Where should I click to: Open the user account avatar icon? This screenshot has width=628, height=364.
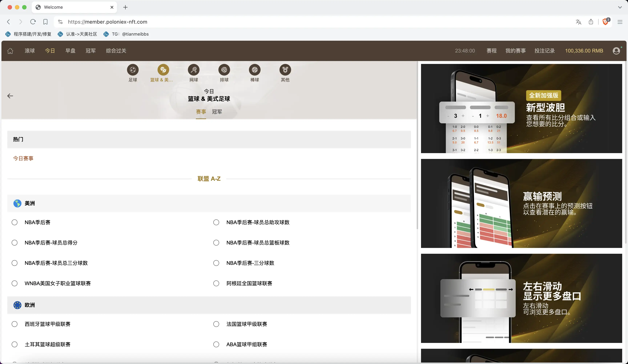click(x=616, y=51)
